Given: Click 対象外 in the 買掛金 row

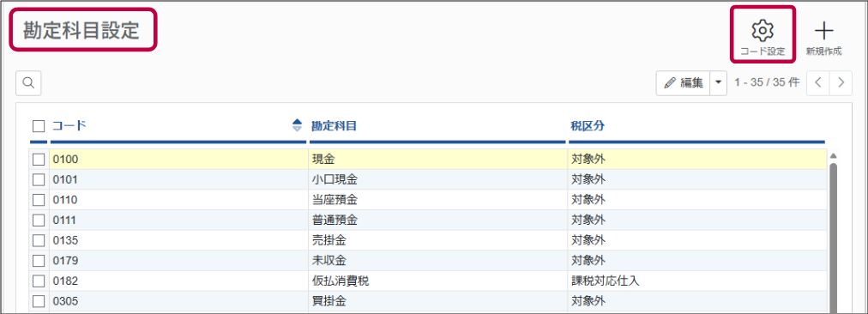Looking at the screenshot, I should tap(697, 301).
